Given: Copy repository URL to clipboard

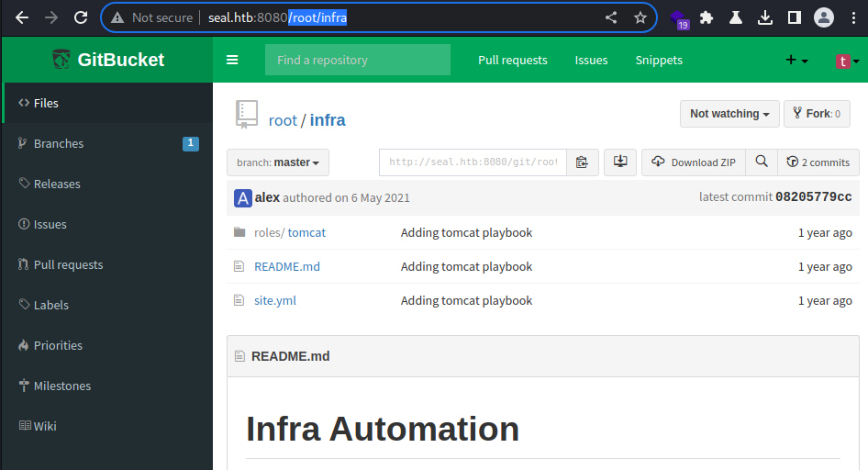Looking at the screenshot, I should pyautogui.click(x=582, y=162).
